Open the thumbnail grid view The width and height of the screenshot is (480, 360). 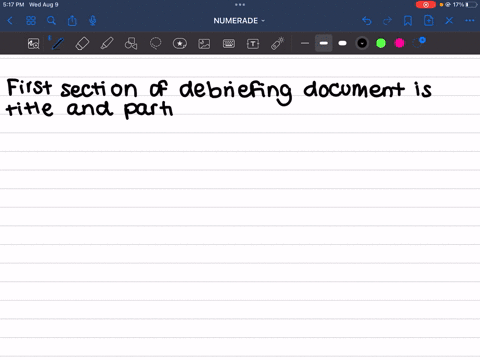click(x=31, y=21)
